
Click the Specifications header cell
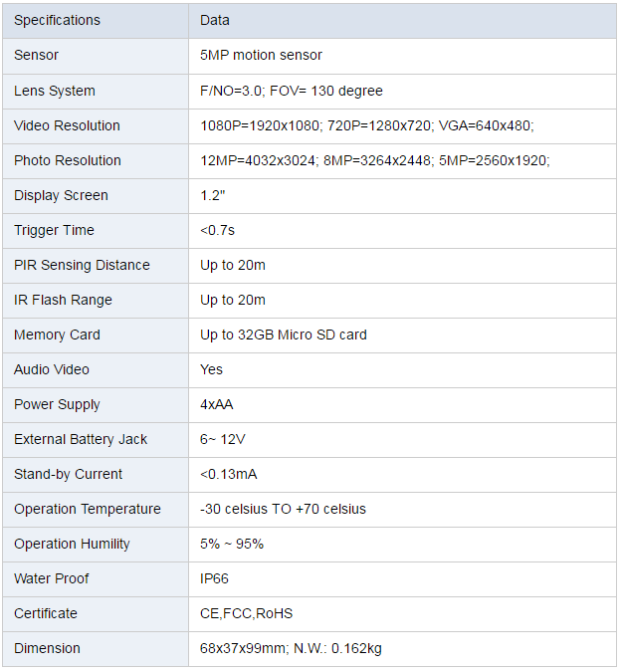[57, 20]
